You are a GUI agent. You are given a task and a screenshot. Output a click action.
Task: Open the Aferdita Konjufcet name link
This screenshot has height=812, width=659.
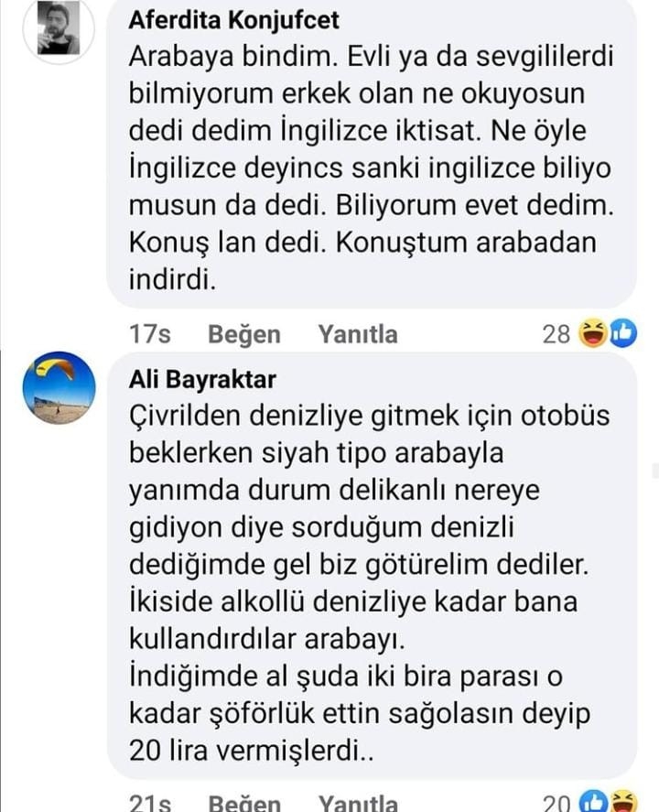click(234, 21)
